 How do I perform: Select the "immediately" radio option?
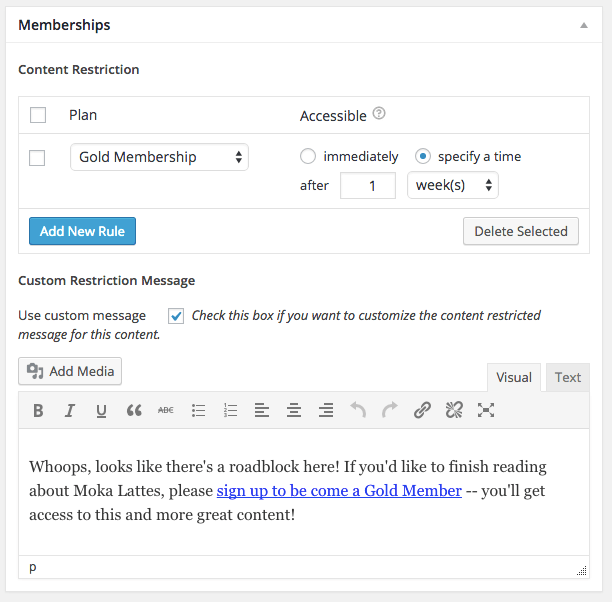(308, 156)
